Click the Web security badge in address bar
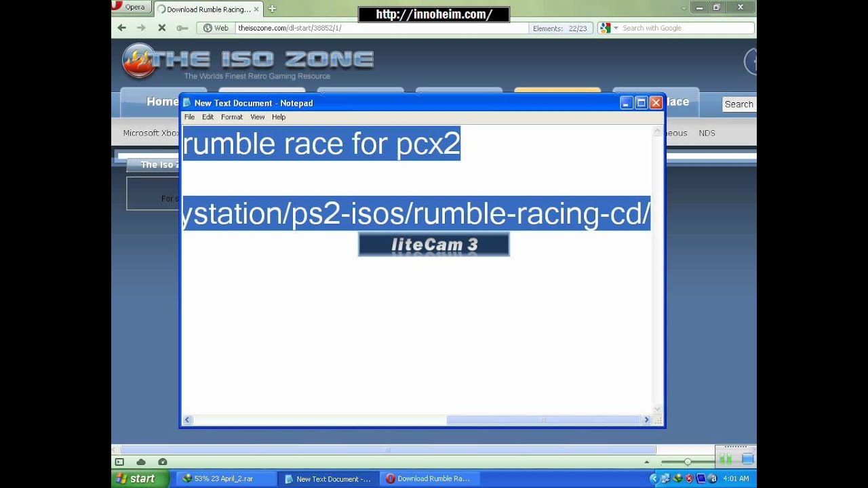This screenshot has width=868, height=488. (x=216, y=28)
